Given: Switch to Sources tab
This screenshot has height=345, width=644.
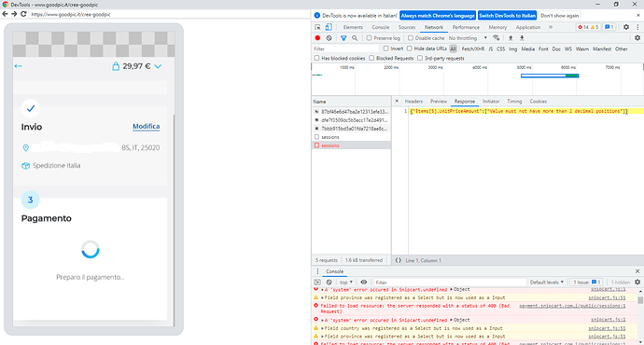Looking at the screenshot, I should pos(407,27).
